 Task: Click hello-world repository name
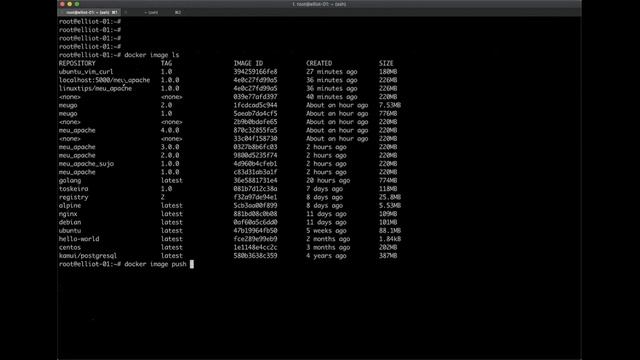pos(79,239)
